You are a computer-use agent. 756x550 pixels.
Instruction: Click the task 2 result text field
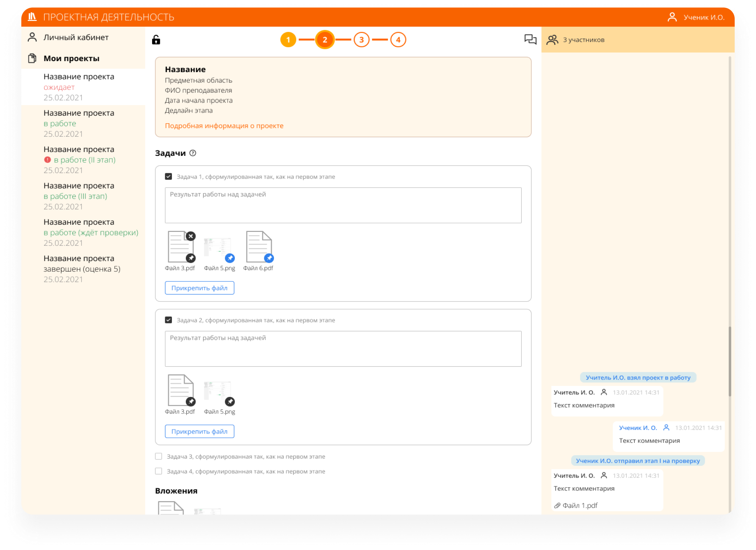[x=343, y=349]
